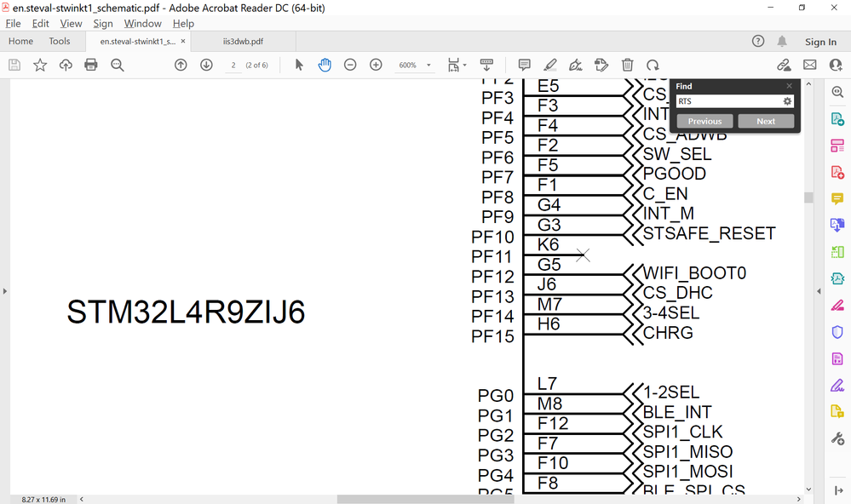Open the yellow Comment tool in the right pane

(x=837, y=198)
